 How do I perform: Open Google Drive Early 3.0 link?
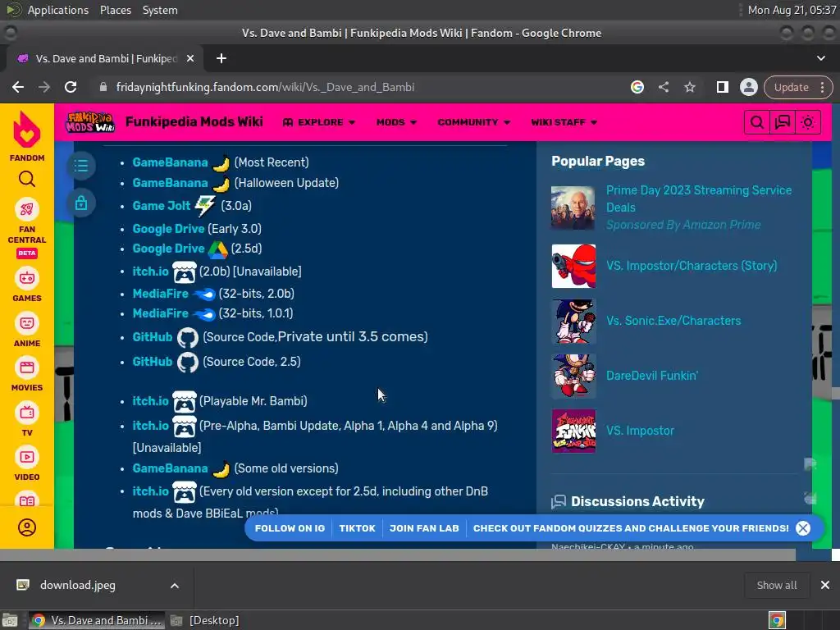[x=168, y=229]
